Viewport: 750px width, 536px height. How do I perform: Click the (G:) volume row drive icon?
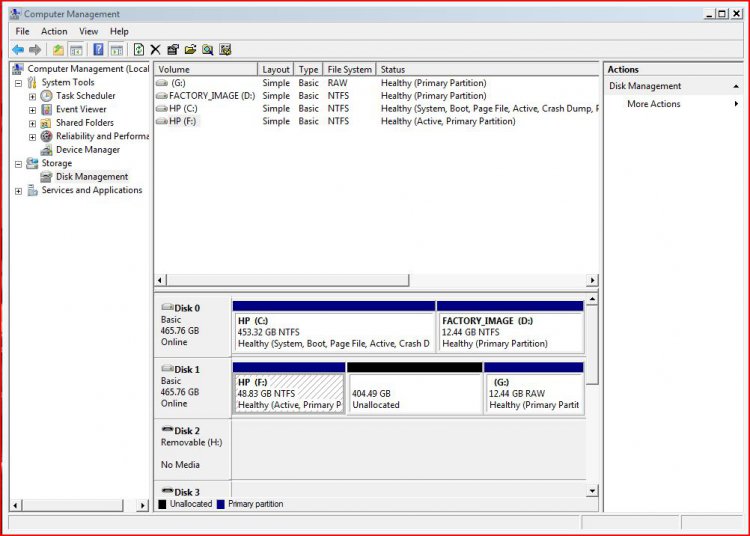(162, 83)
